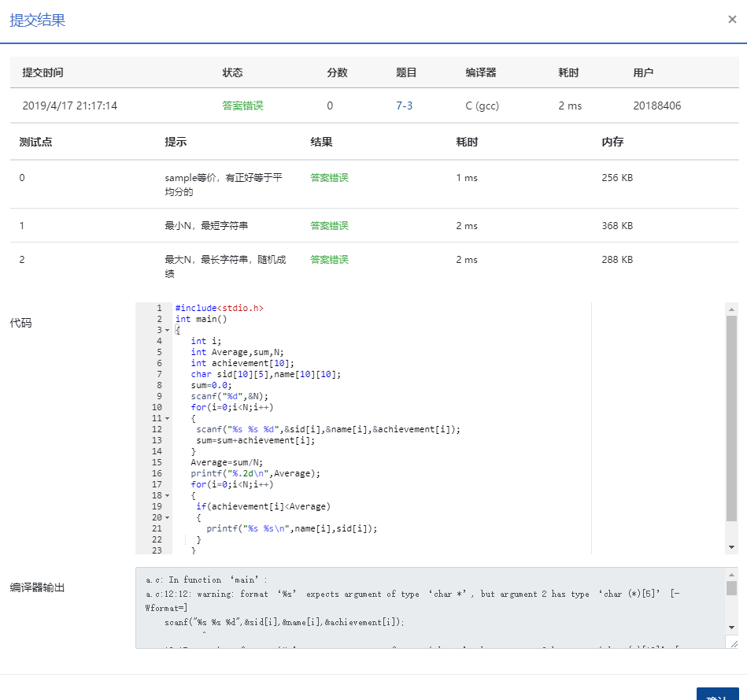Select the 答案错误 result for test point 0
This screenshot has height=700, width=747.
tap(329, 178)
